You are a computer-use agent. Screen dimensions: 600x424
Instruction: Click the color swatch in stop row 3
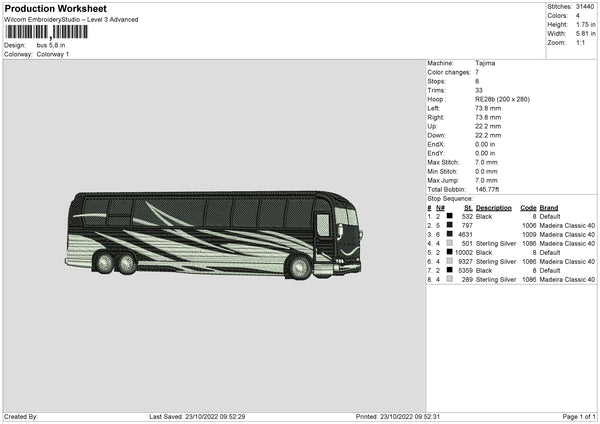coord(450,234)
